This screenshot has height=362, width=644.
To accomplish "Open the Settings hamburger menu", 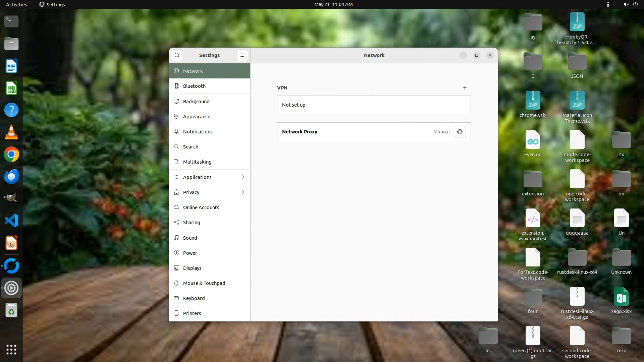I will point(242,55).
